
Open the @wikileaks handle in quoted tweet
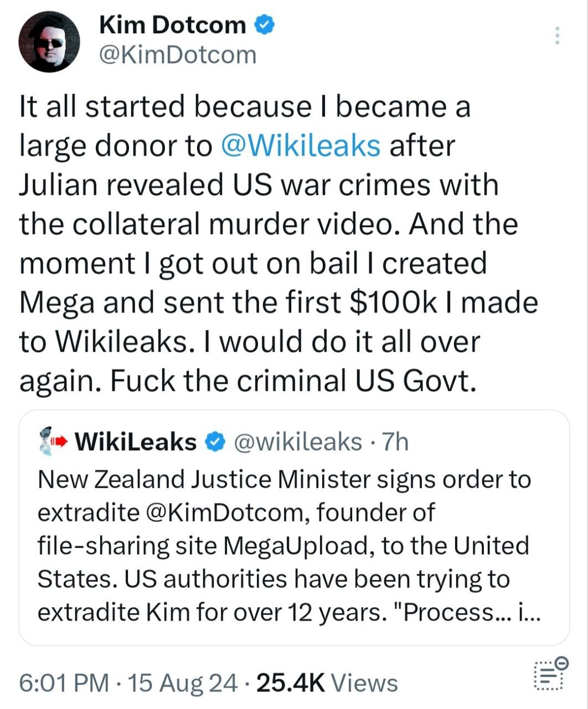coord(298,442)
